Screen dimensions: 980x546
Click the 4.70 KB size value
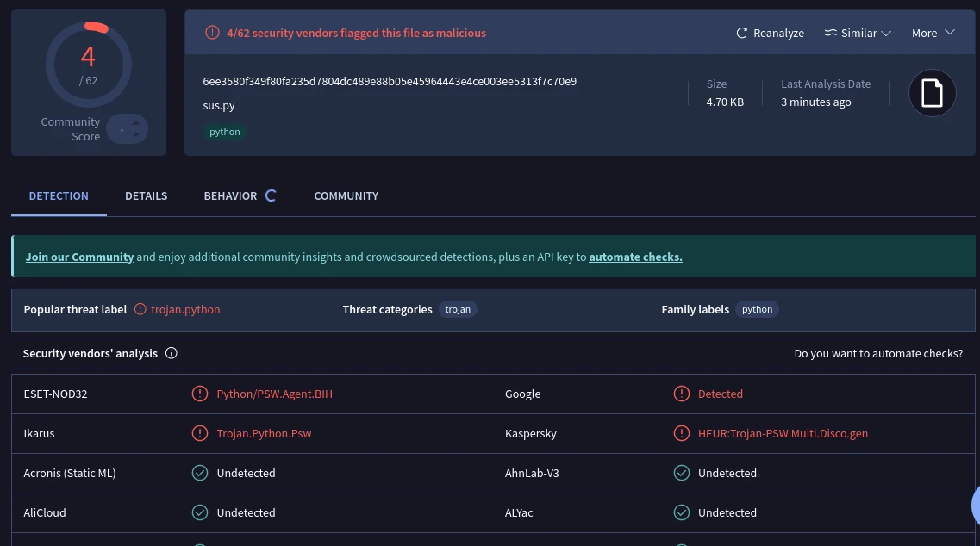coord(725,102)
